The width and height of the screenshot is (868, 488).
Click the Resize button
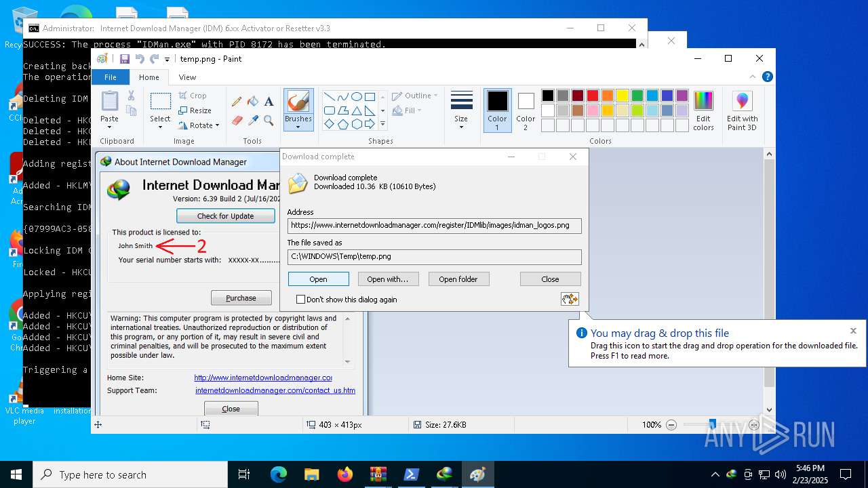(x=195, y=110)
